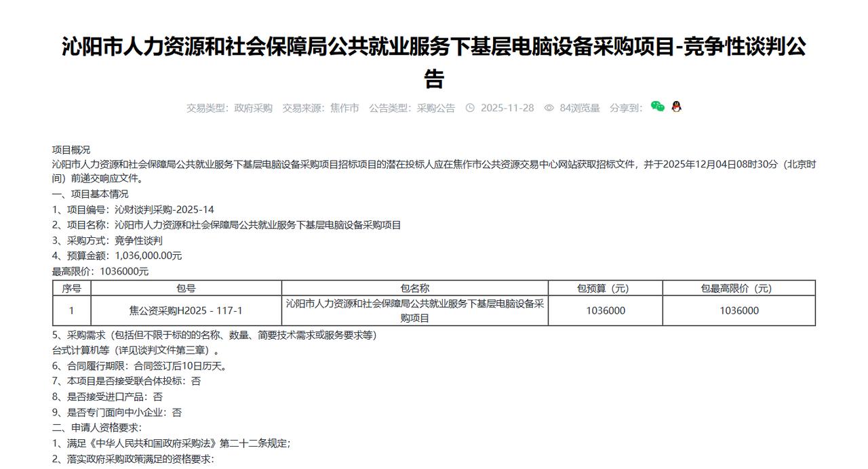
Task: Click 落实政府采购政策 requirement line
Action: (133, 460)
